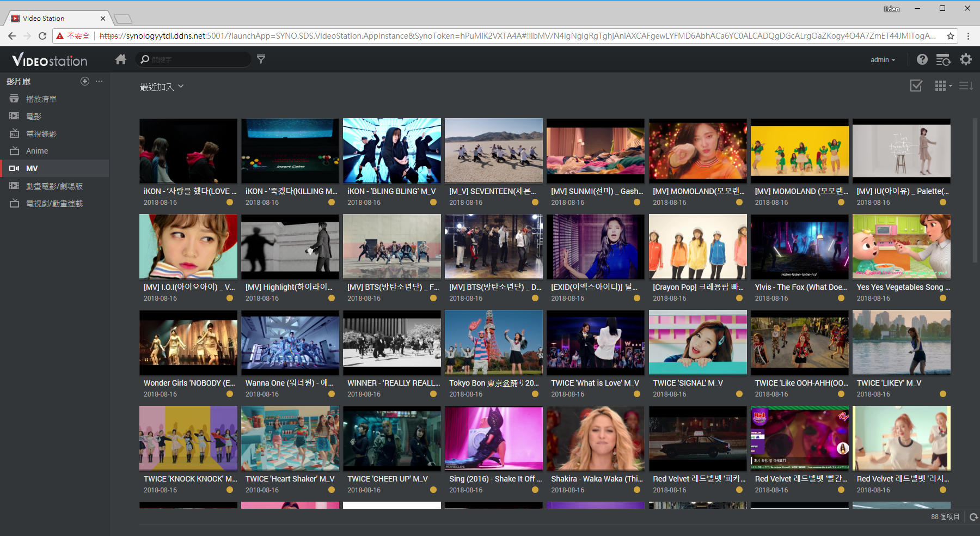Add a new video library with plus icon
The width and height of the screenshot is (980, 536).
click(x=85, y=81)
